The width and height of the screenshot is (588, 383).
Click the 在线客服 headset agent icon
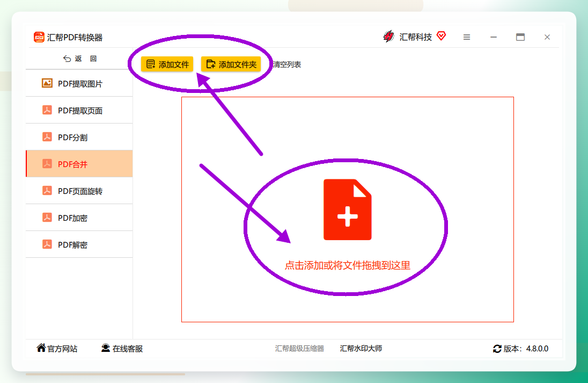[x=106, y=348]
